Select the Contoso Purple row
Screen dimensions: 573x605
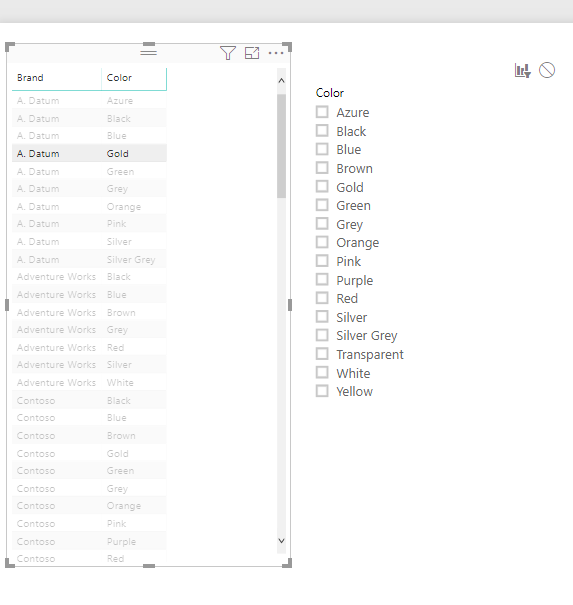90,542
